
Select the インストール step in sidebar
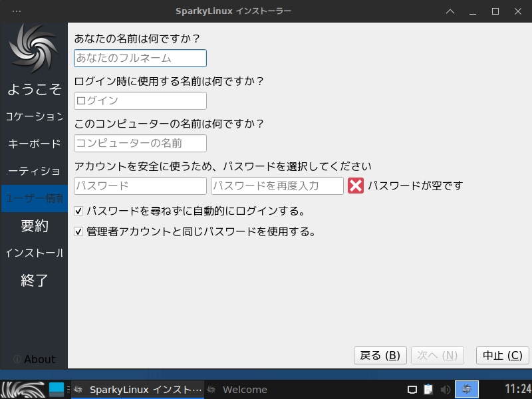(x=35, y=253)
